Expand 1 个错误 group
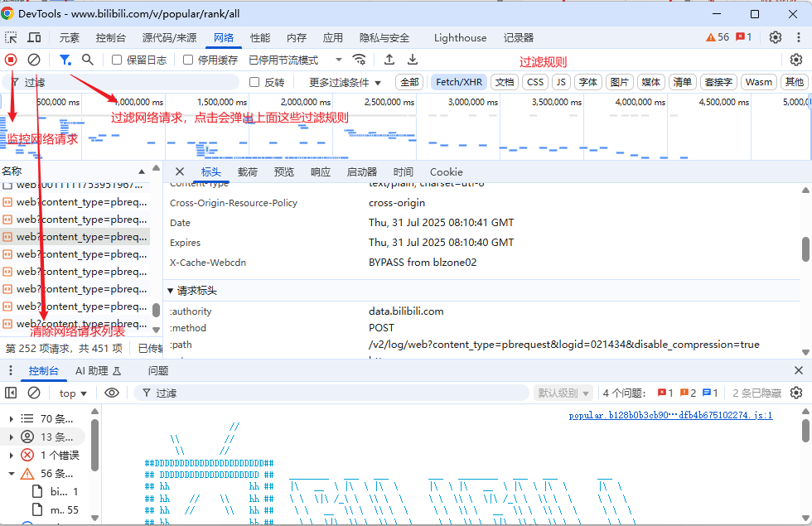This screenshot has width=812, height=526. coord(11,455)
